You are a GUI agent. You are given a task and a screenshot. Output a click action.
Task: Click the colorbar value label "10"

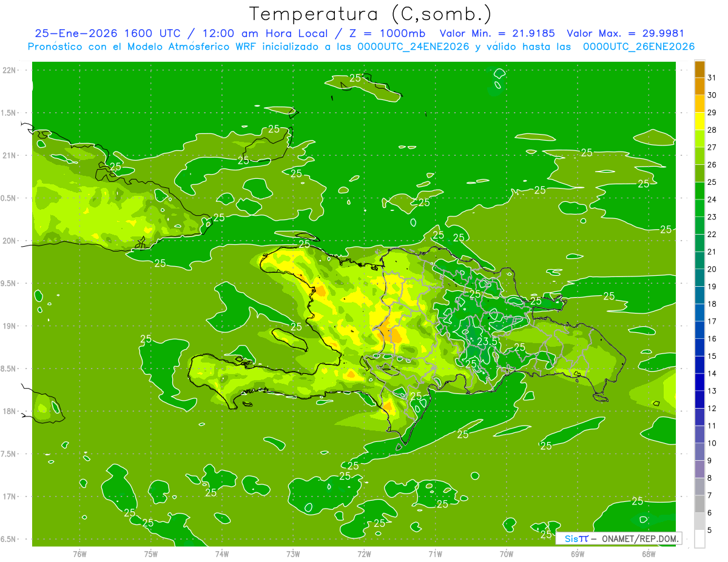pyautogui.click(x=712, y=443)
